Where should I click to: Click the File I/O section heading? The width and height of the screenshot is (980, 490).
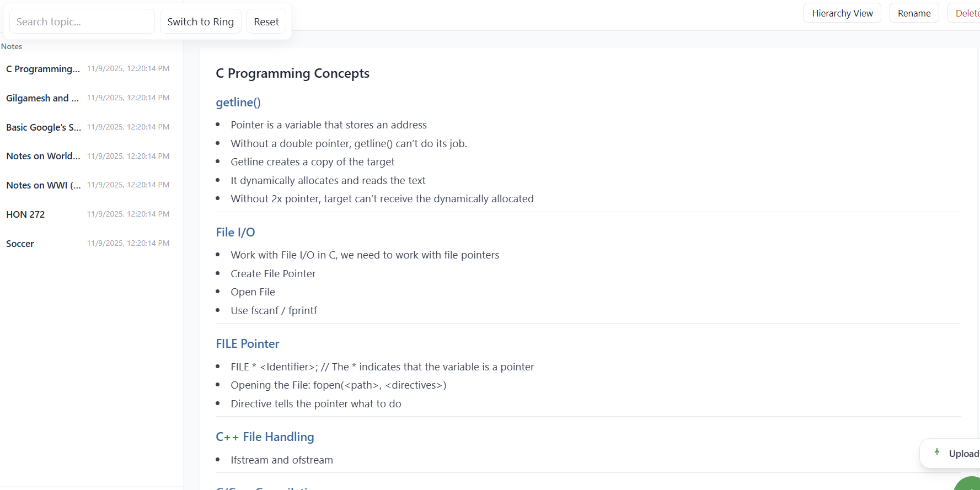click(235, 233)
